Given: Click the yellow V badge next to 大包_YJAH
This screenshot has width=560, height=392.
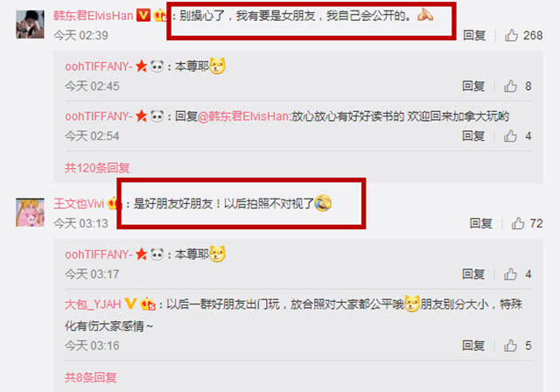Looking at the screenshot, I should (x=130, y=304).
